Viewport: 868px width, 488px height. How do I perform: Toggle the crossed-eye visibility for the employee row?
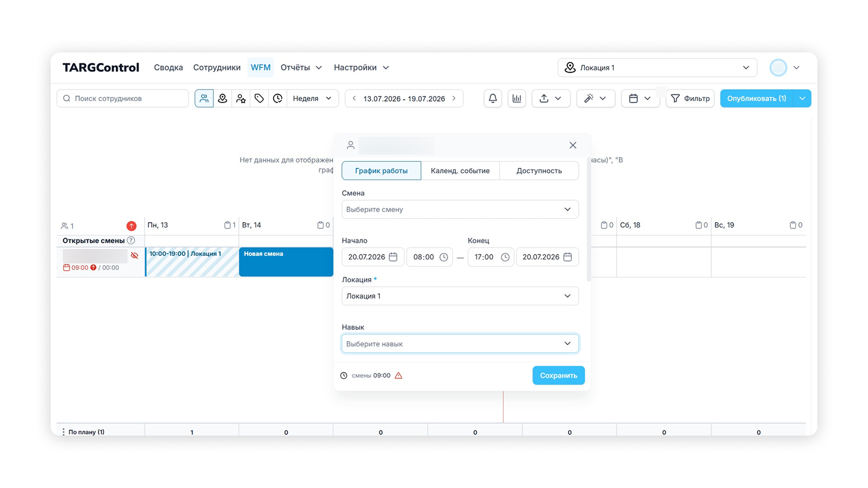tap(134, 255)
